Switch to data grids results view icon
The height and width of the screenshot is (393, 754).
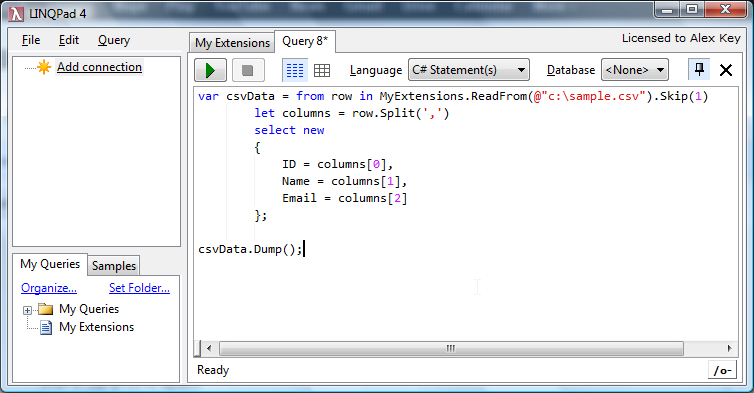pos(322,70)
